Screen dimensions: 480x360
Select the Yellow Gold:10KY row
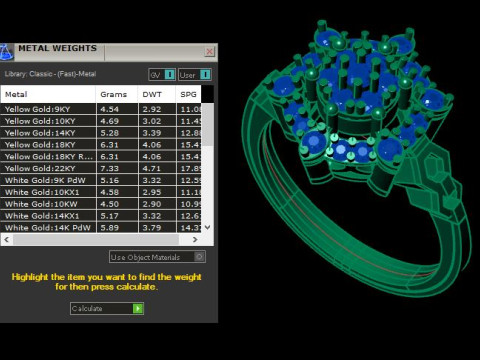click(101, 121)
